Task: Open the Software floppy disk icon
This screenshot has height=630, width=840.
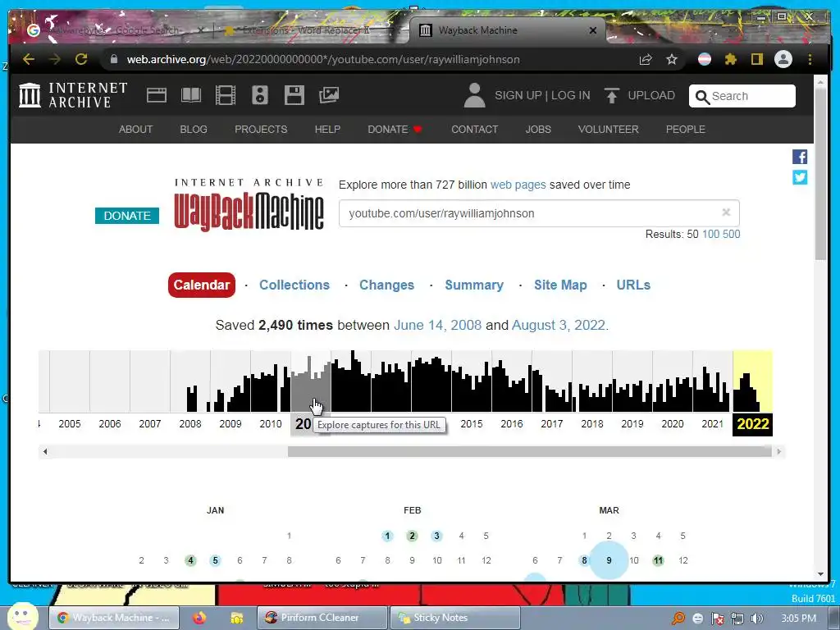Action: pyautogui.click(x=294, y=95)
